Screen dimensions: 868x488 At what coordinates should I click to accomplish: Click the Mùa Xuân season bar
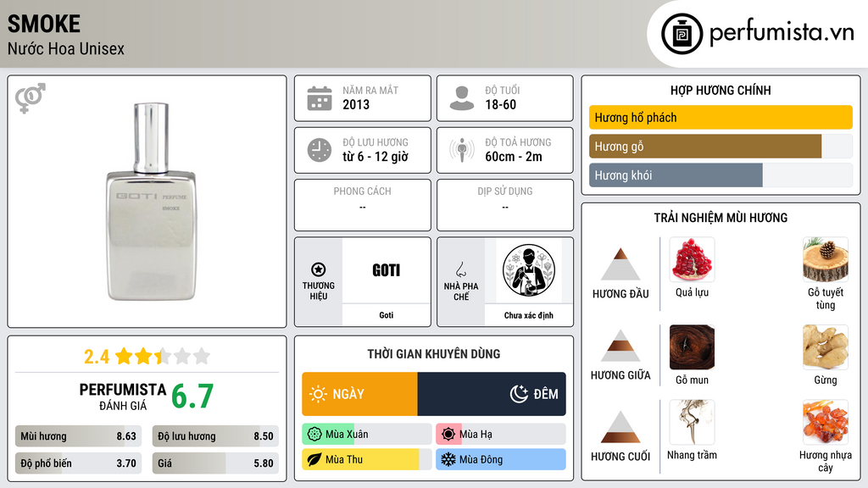pos(367,435)
